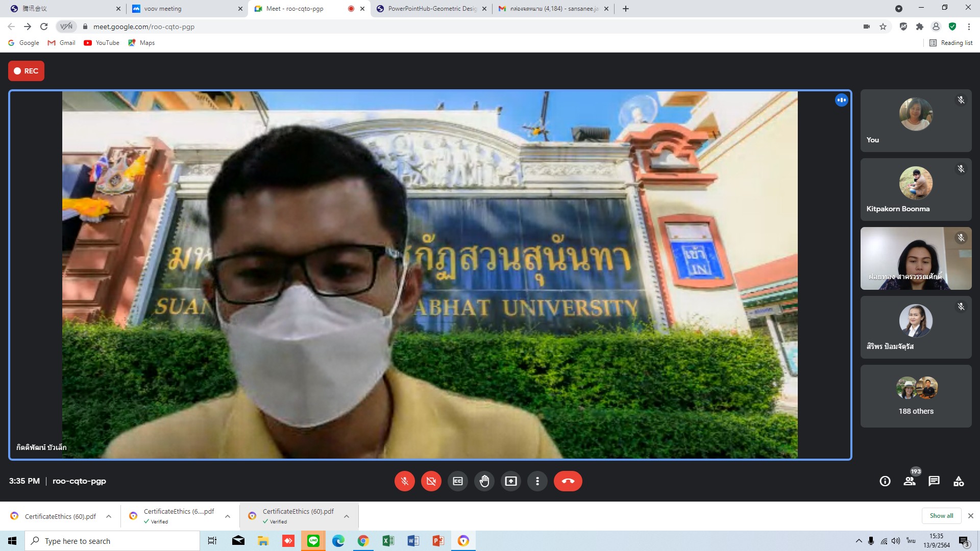Open meeting details info icon

click(x=885, y=481)
